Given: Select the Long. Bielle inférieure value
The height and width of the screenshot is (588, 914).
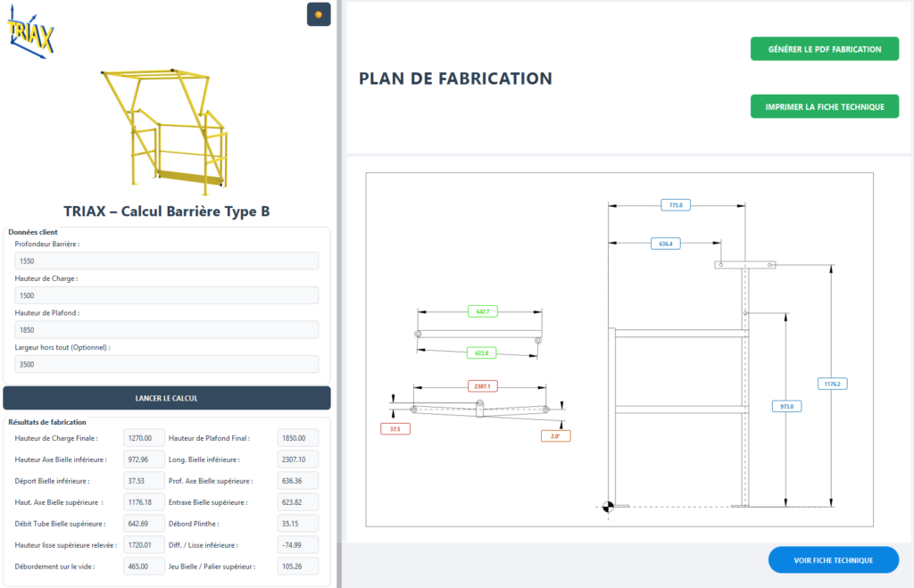Looking at the screenshot, I should click(297, 460).
